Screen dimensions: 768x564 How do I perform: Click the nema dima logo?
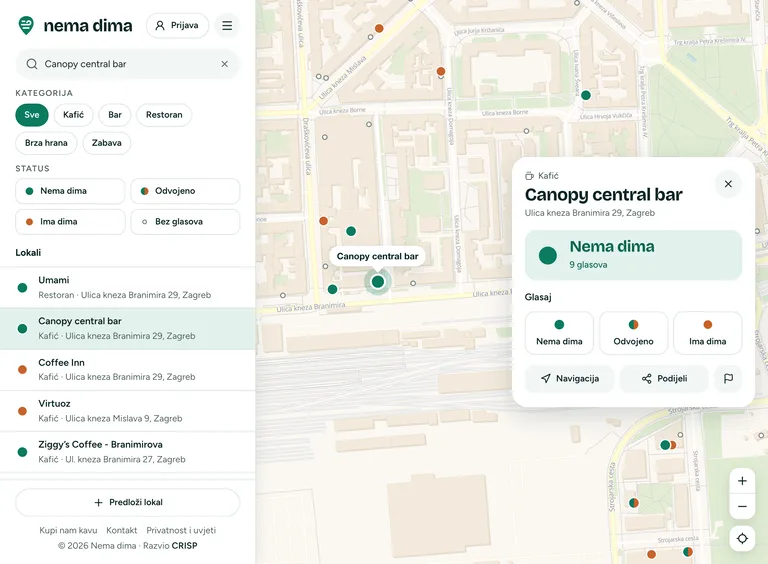75,25
